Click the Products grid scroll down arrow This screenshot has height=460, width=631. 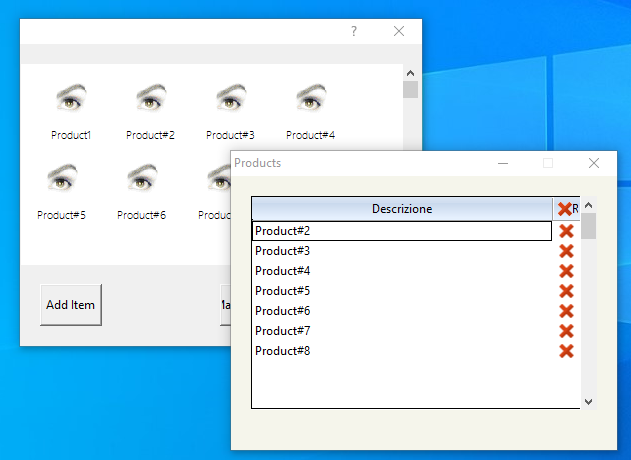[x=588, y=402]
